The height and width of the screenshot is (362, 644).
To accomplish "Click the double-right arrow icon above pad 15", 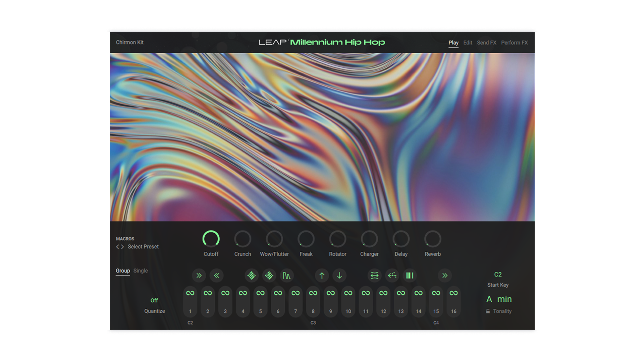I will click(445, 276).
